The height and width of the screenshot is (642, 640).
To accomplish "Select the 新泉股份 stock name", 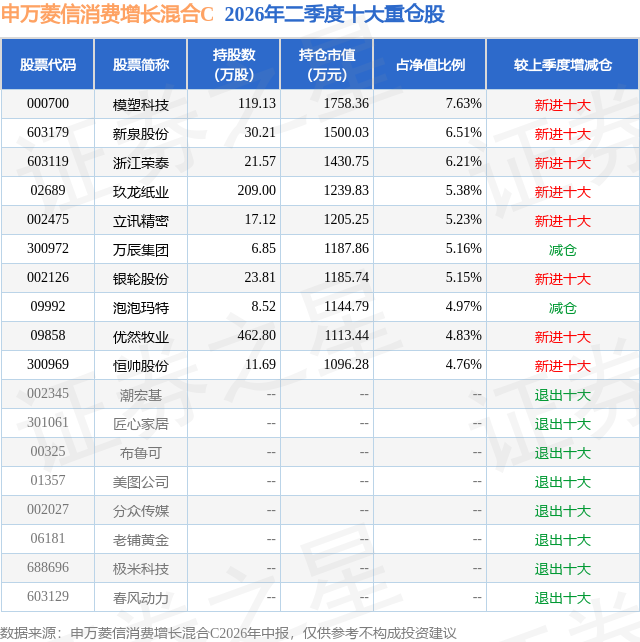I will coord(141,134).
